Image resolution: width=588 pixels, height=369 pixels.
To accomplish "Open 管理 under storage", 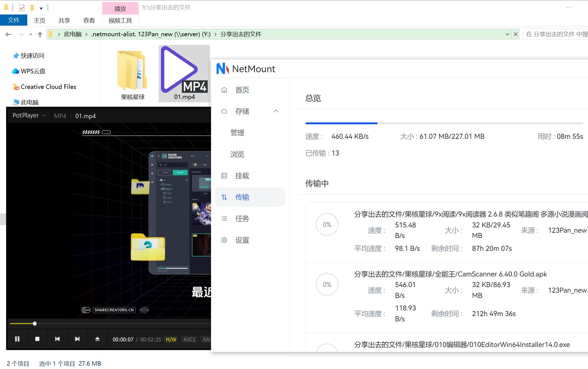I will (x=237, y=133).
